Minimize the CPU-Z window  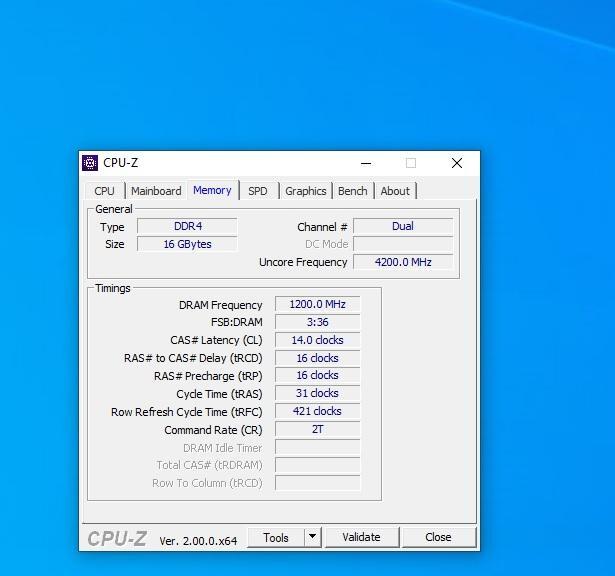pos(366,163)
